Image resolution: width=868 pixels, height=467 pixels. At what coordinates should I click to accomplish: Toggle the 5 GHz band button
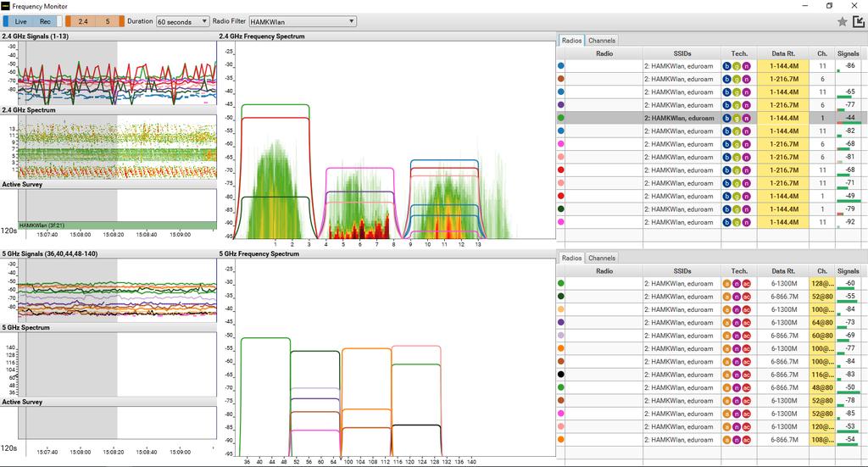[x=108, y=21]
